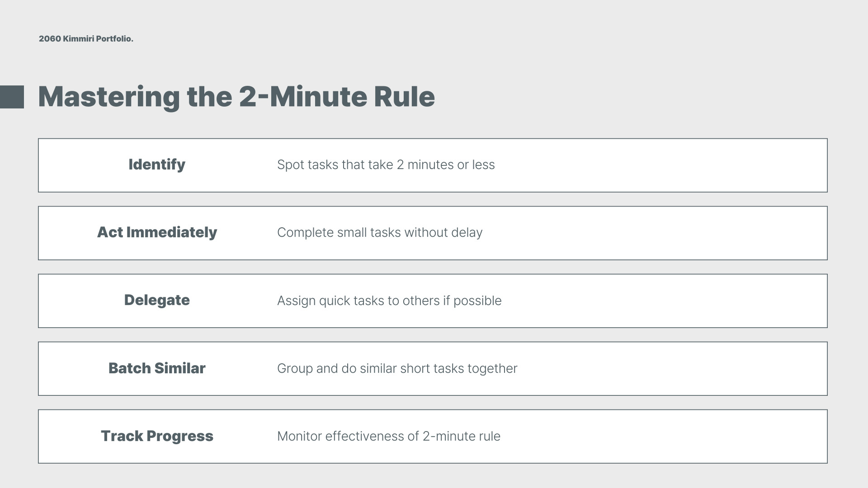The width and height of the screenshot is (868, 488).
Task: Click 'Complete small tasks without delay' text
Action: pyautogui.click(x=380, y=233)
